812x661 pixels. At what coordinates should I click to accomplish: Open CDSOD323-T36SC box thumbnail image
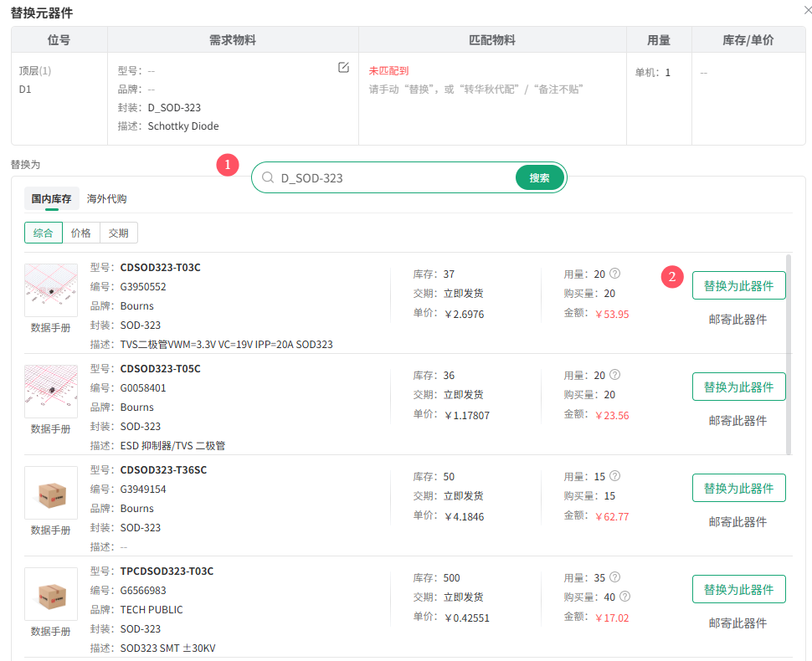(x=50, y=493)
